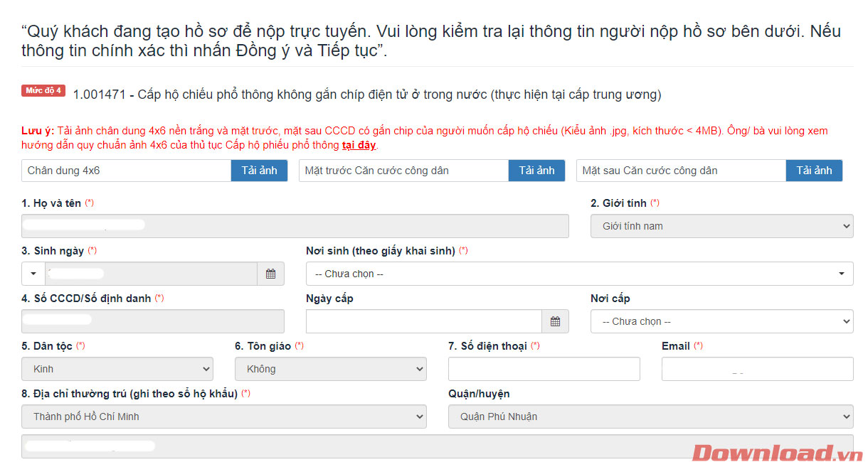Click Tải ảnh for Mặt sau Căn cước công dân
This screenshot has height=462, width=868.
814,171
